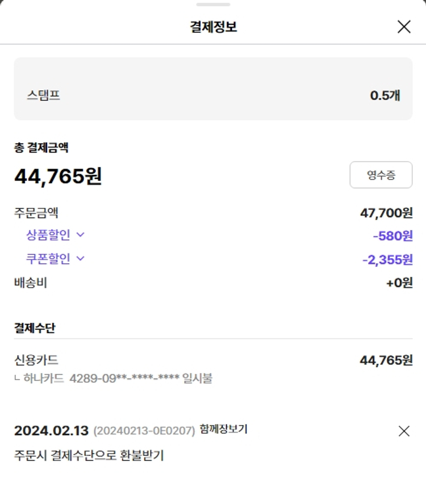Click the 결제정보 title text
Viewport: 426px width, 504px height.
pyautogui.click(x=213, y=27)
